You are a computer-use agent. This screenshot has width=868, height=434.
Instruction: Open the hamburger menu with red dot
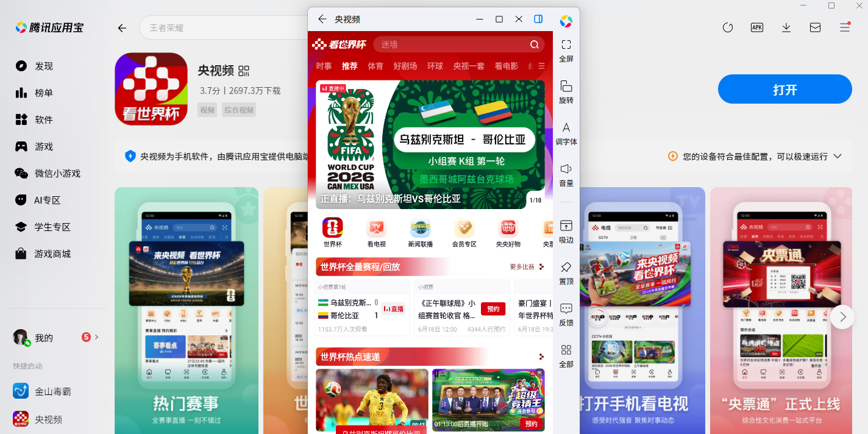pos(844,27)
